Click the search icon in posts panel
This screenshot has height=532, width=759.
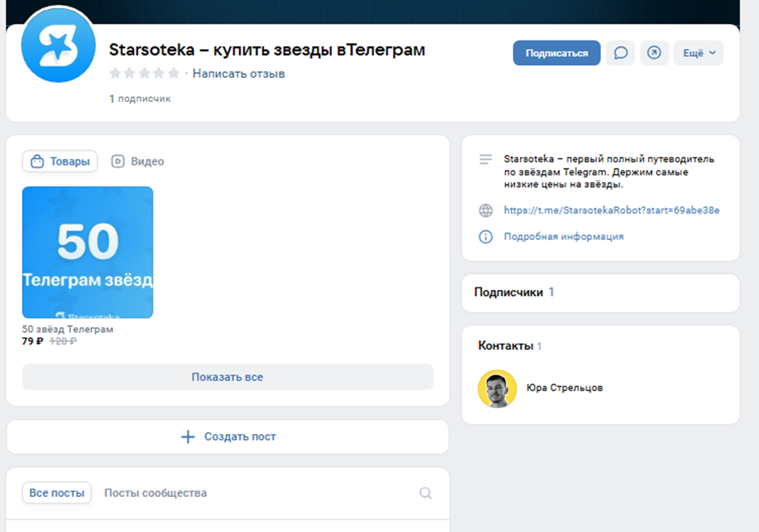click(x=425, y=493)
